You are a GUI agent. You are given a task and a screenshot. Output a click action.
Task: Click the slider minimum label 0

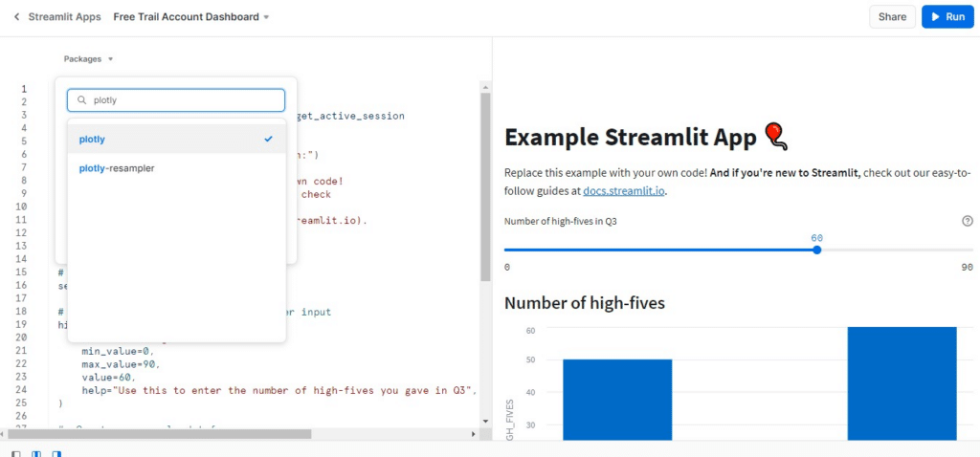tap(507, 267)
